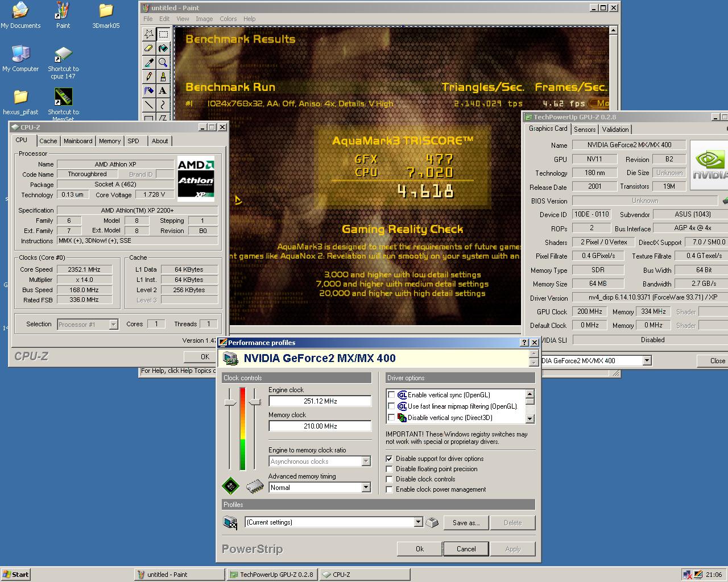Screen dimensions: 728x582
Task: Open the Engine to memory clock ratio dropdown
Action: (366, 462)
